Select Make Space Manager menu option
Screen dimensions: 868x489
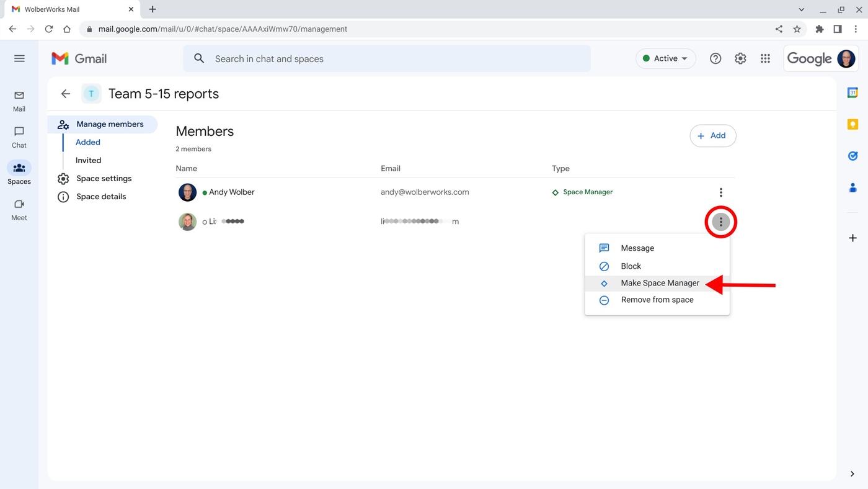[660, 283]
